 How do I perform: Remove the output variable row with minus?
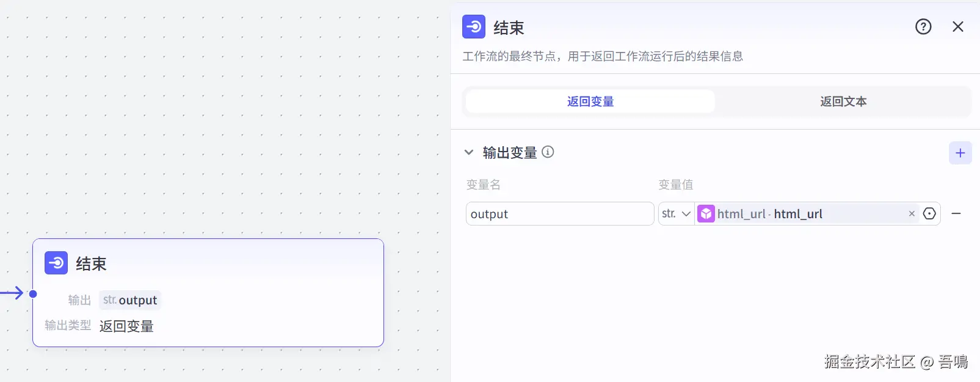pyautogui.click(x=956, y=214)
